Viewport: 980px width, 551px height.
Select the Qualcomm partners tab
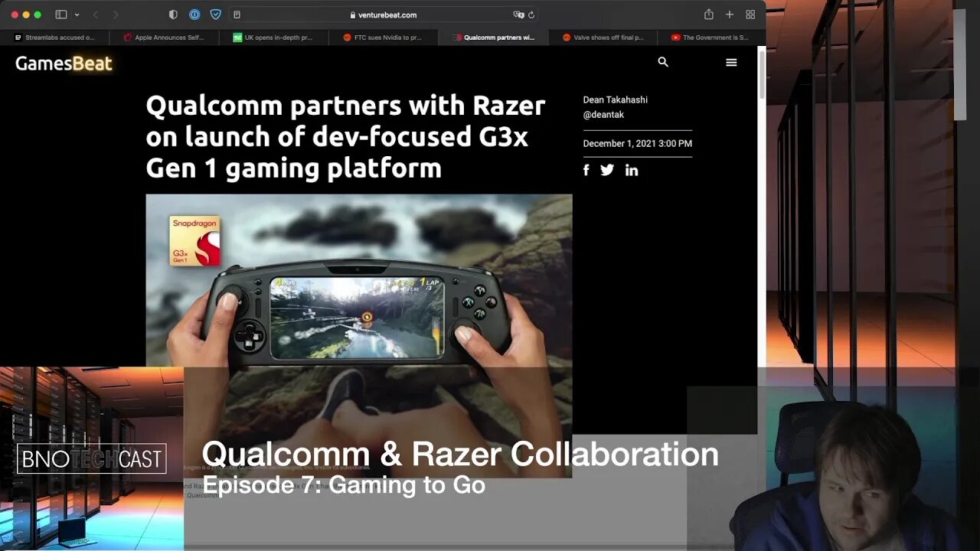492,37
